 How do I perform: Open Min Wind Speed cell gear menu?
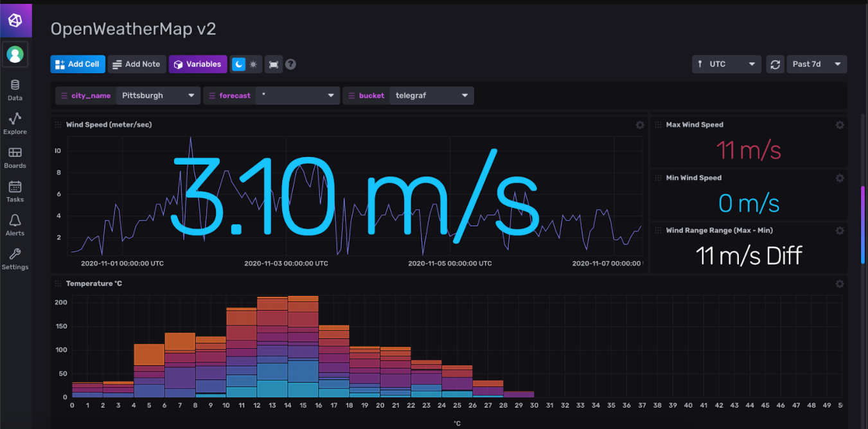click(840, 178)
